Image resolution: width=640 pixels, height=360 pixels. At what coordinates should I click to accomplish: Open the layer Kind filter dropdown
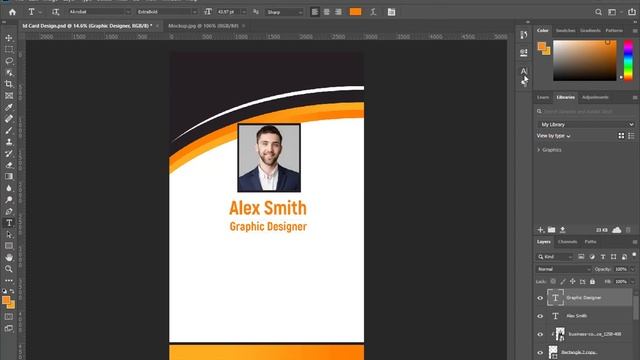point(555,257)
